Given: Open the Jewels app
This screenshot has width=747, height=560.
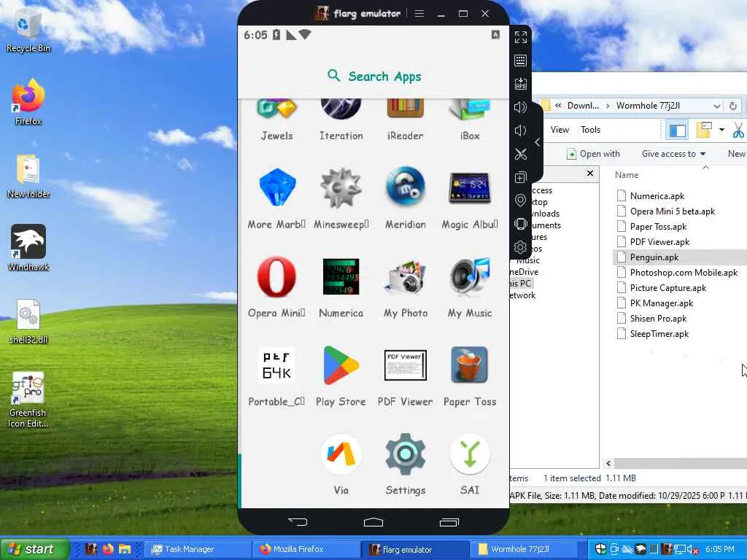Looking at the screenshot, I should tap(276, 119).
